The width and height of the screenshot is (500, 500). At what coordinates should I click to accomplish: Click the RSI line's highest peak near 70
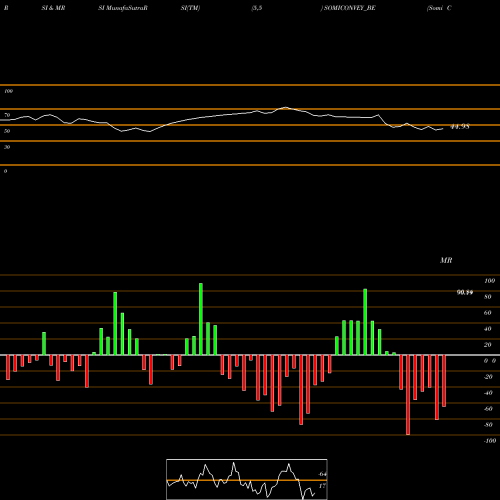pos(286,107)
